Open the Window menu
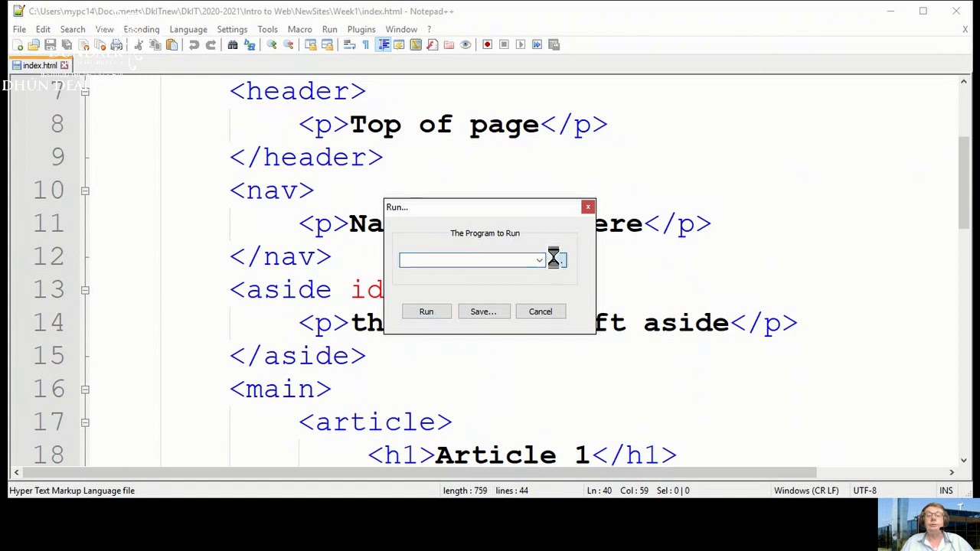The width and height of the screenshot is (980, 551). click(401, 29)
